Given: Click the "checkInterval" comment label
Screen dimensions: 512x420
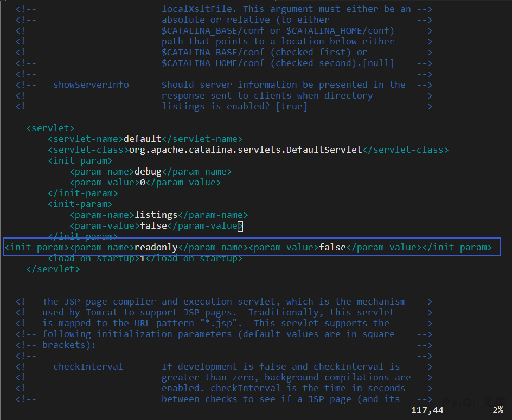Looking at the screenshot, I should point(88,367).
